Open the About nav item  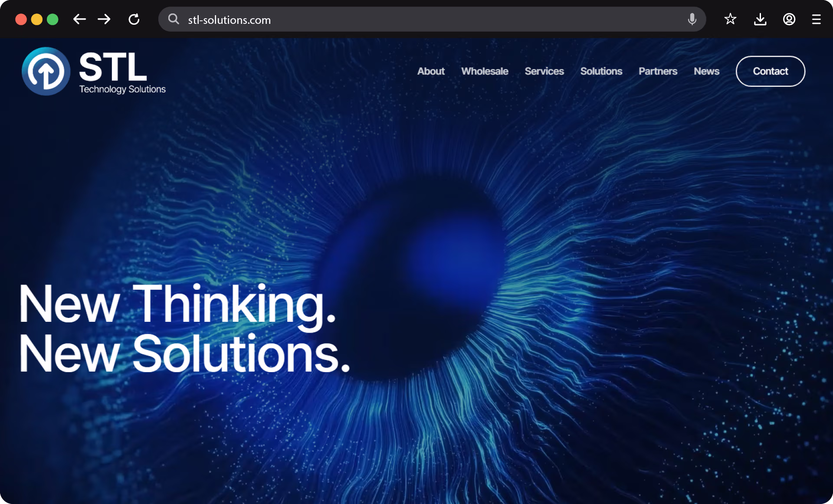[431, 71]
